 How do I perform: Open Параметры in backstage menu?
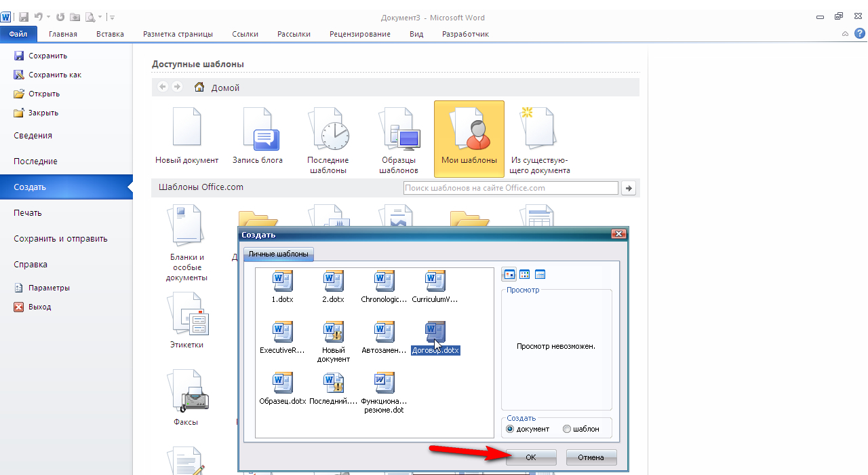[x=42, y=288]
